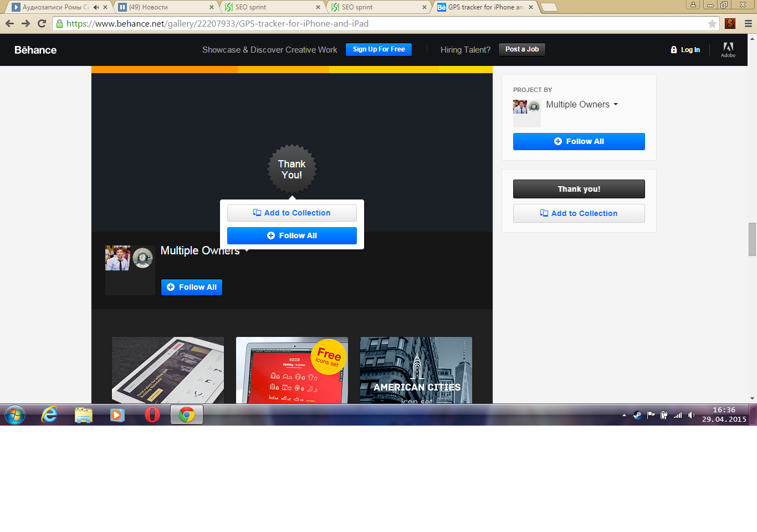This screenshot has width=757, height=532.
Task: Open the tablet website project thumbnail
Action: [x=168, y=370]
